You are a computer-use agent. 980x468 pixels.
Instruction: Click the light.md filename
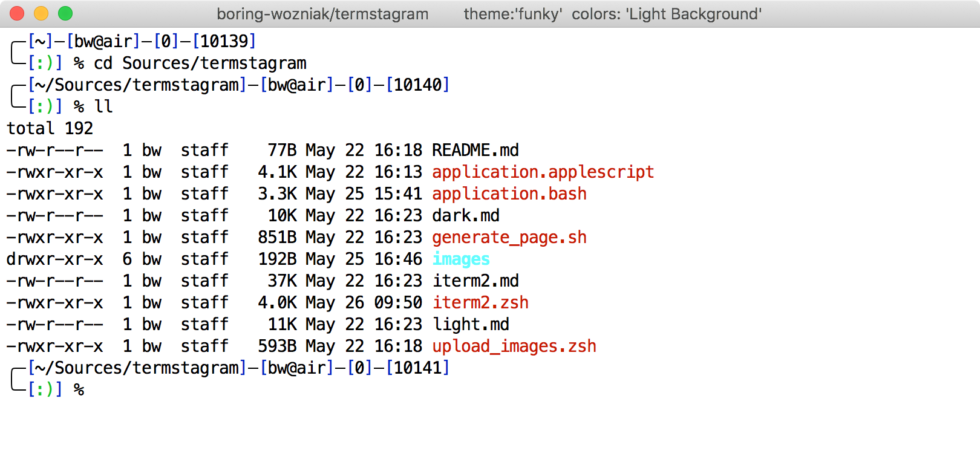click(x=471, y=324)
